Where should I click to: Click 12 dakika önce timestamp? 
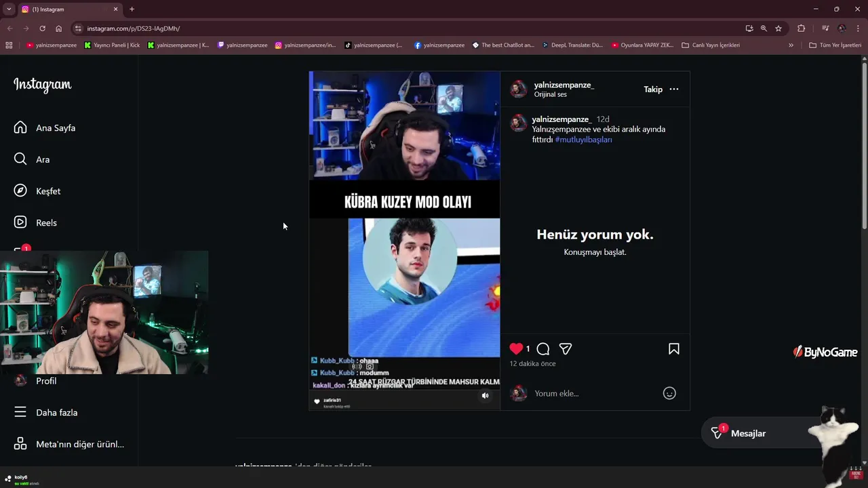[532, 364]
